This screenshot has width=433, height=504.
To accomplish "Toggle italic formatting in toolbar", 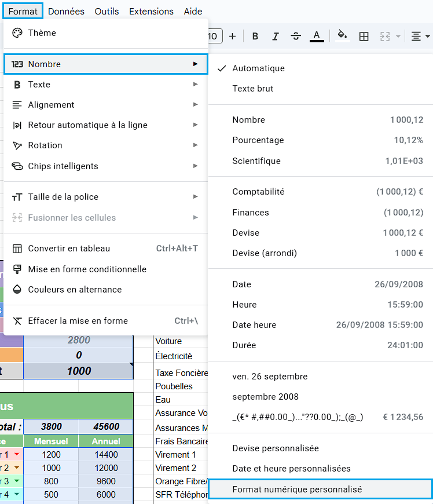I will [x=276, y=36].
